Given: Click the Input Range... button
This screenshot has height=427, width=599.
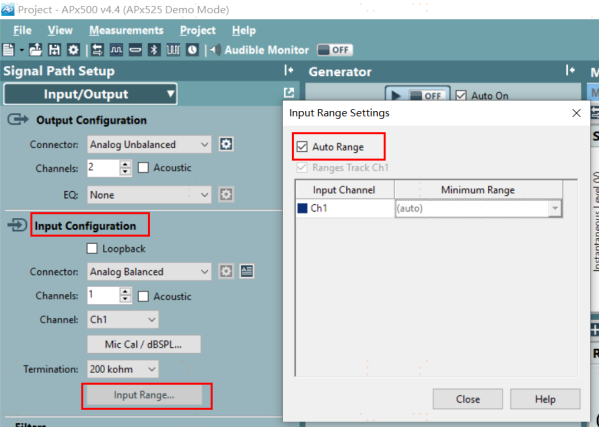Looking at the screenshot, I should coord(144,395).
